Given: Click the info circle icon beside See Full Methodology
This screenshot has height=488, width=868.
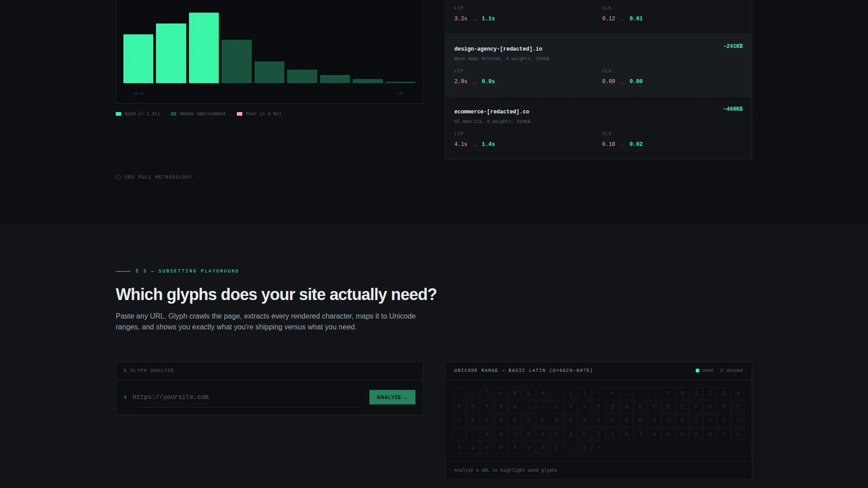Looking at the screenshot, I should click(118, 177).
